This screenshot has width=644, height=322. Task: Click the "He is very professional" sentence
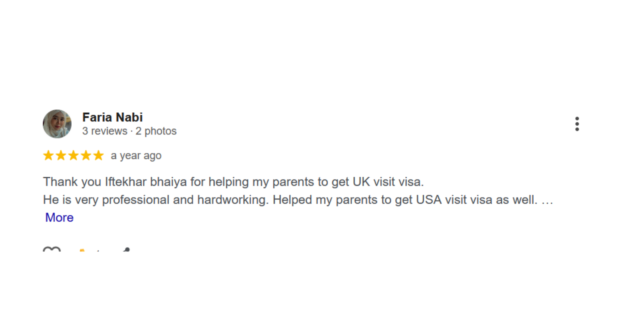pyautogui.click(x=155, y=200)
